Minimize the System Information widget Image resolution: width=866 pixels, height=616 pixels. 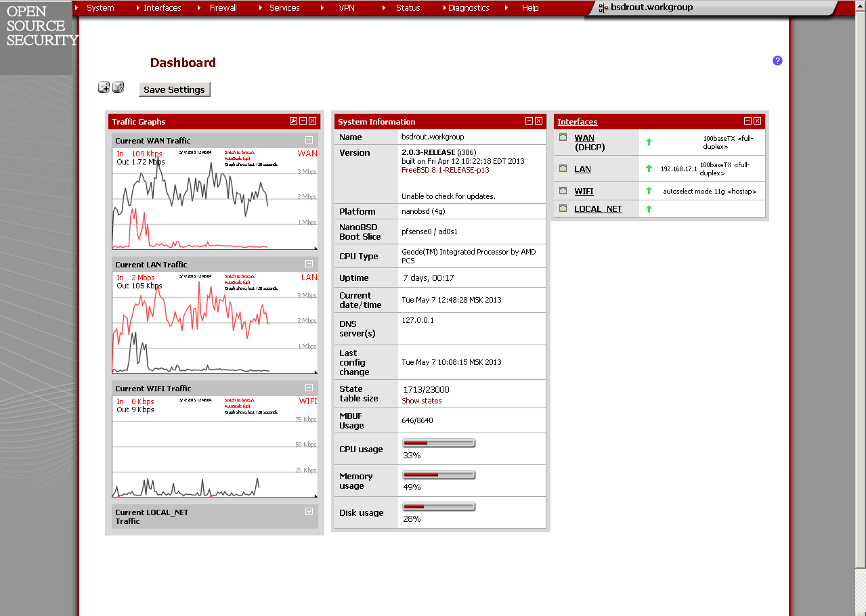529,121
